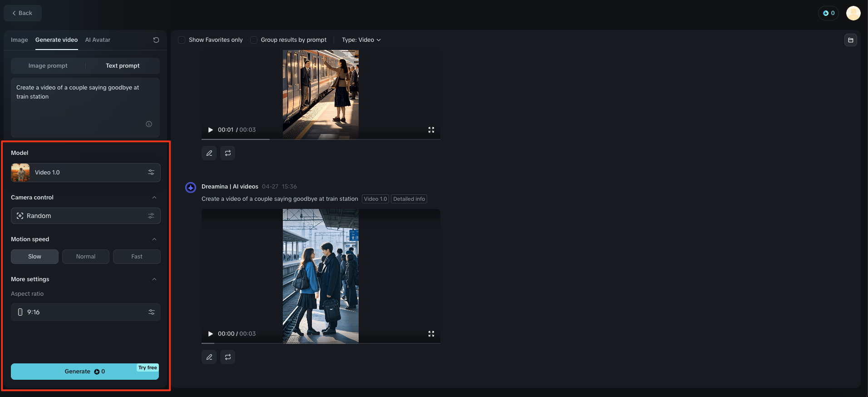Collapse the Camera control section
868x397 pixels.
154,198
